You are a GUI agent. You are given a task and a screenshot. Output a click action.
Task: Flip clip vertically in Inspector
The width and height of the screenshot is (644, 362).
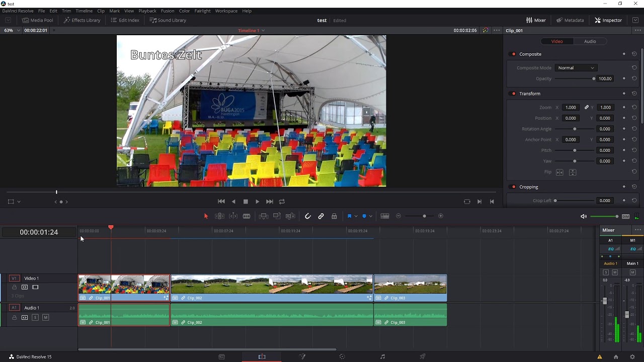pyautogui.click(x=573, y=172)
